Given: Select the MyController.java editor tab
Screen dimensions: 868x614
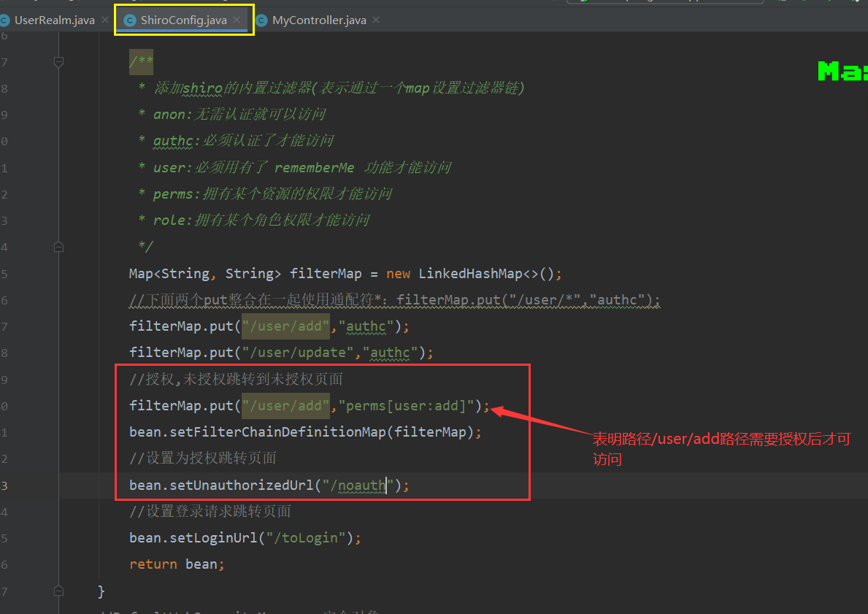Looking at the screenshot, I should tap(318, 20).
